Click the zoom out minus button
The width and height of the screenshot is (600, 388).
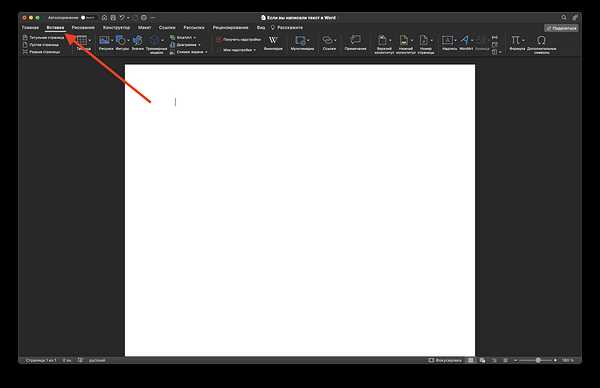click(515, 360)
